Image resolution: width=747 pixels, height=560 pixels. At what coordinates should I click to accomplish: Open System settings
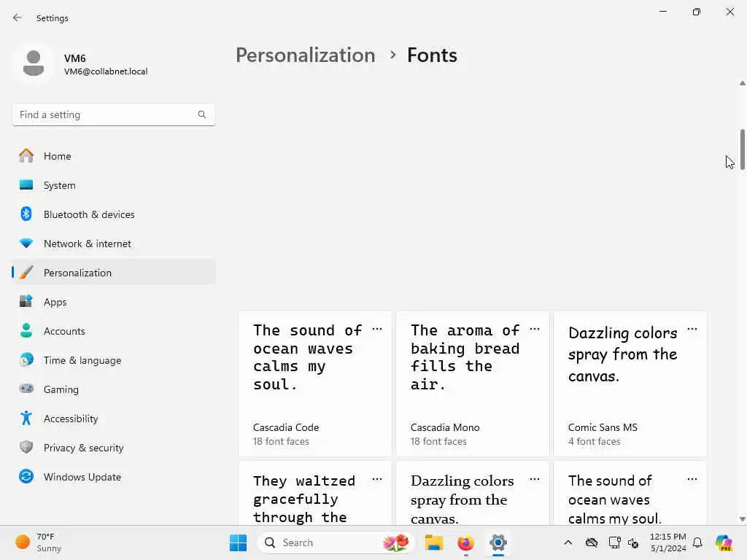tap(114, 184)
